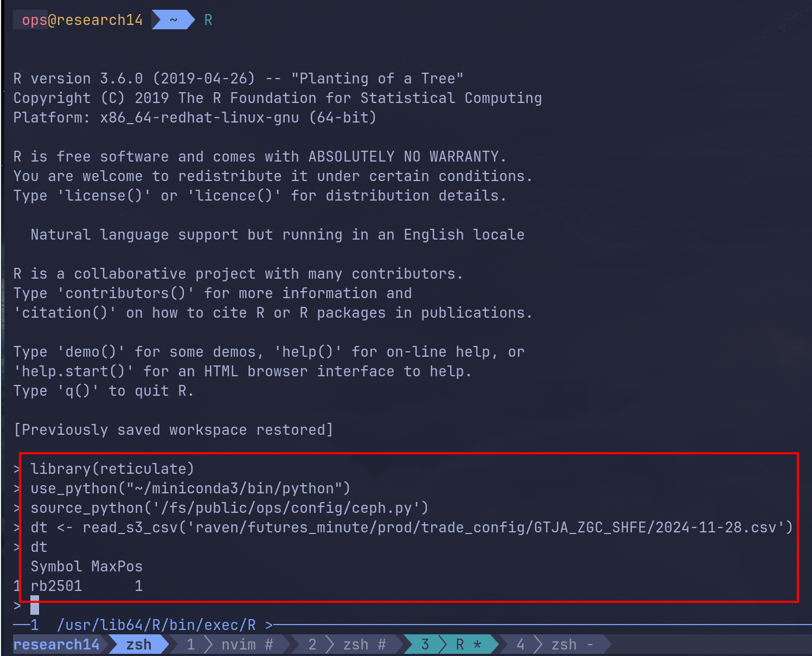Click the ops@research14 prompt segment
812x656 pixels.
pyautogui.click(x=82, y=20)
